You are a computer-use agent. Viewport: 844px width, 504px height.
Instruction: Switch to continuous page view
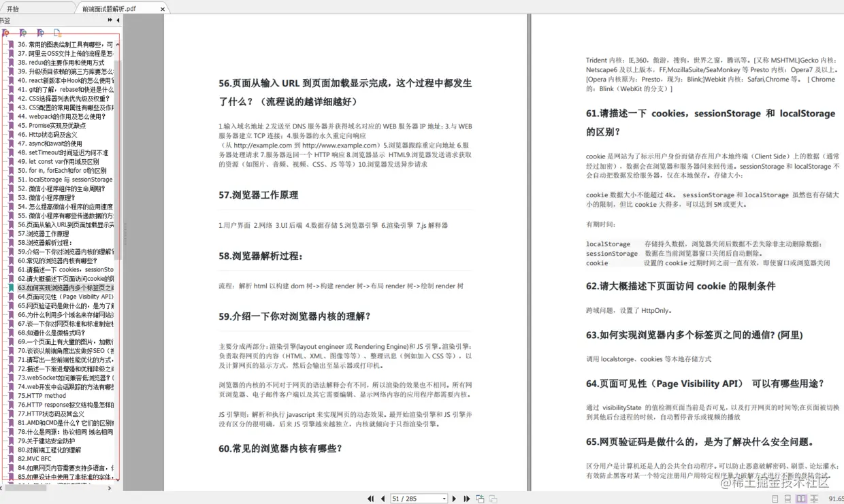(788, 499)
